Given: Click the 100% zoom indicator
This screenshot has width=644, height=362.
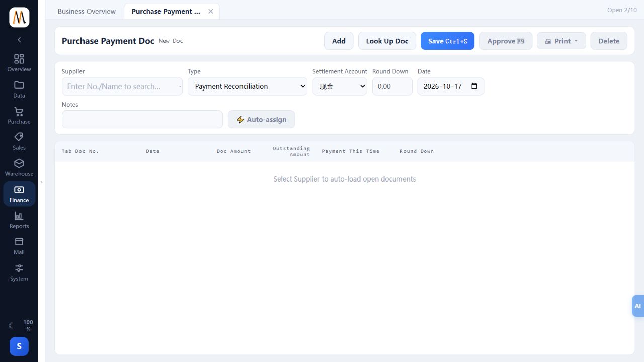Looking at the screenshot, I should [28, 325].
